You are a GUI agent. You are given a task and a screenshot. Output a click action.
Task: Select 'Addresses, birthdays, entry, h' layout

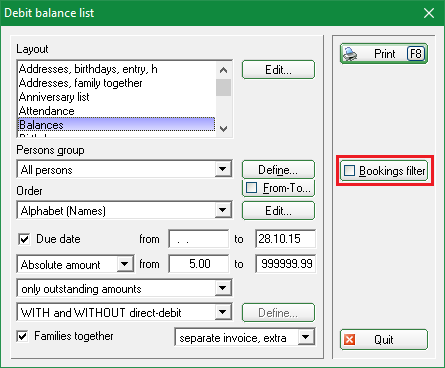[117, 69]
